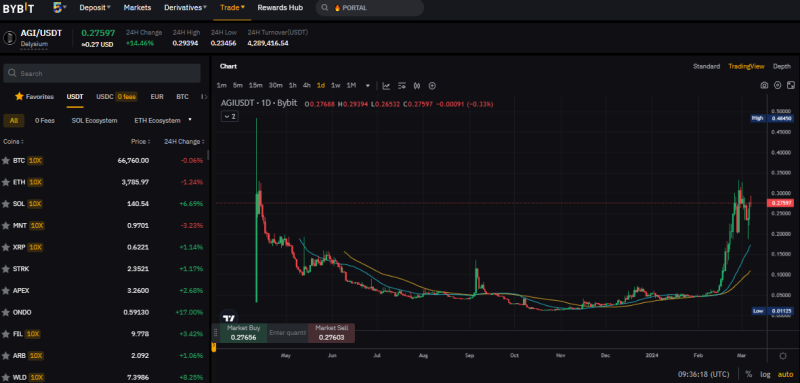Image resolution: width=800 pixels, height=383 pixels.
Task: Expand more timeframe options arrow
Action: [368, 86]
